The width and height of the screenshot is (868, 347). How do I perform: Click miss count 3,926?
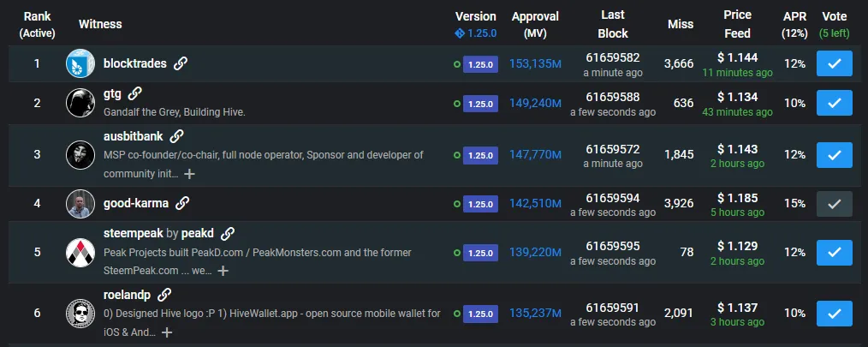[x=679, y=203]
